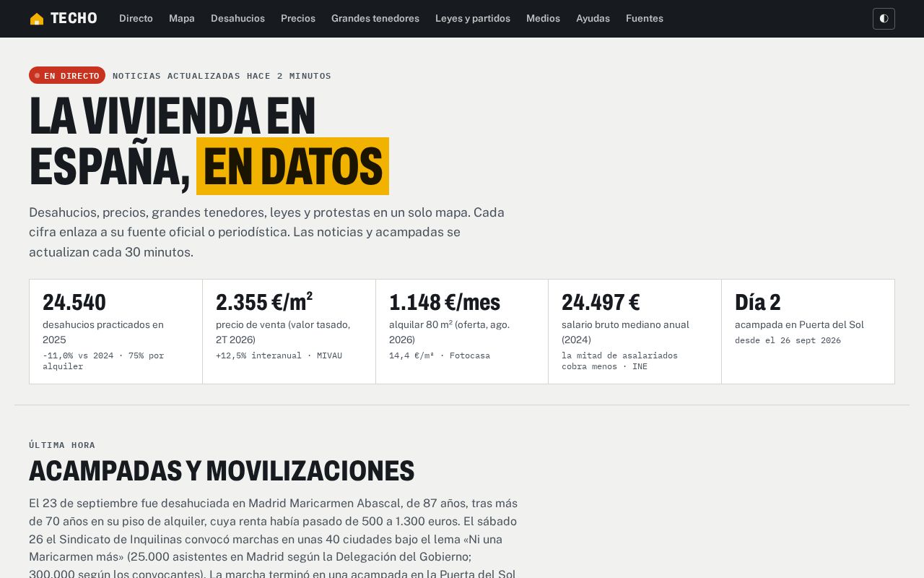Navigate to Desahucios
This screenshot has height=578, width=924.
tap(237, 19)
